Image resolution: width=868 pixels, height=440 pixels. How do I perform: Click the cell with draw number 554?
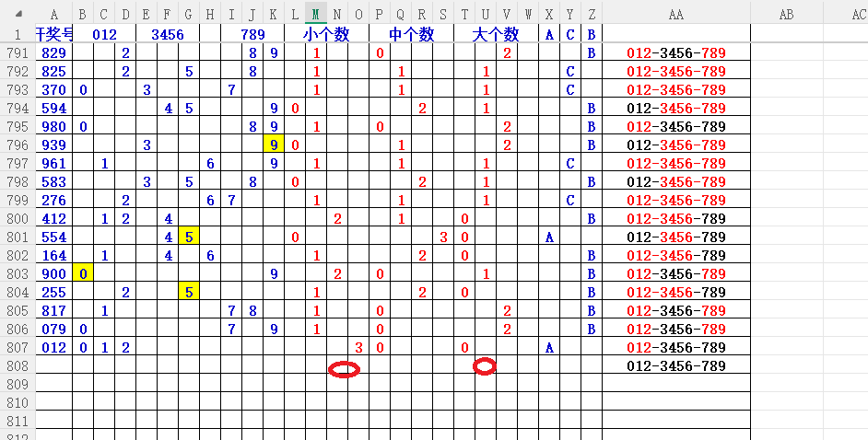pyautogui.click(x=53, y=237)
